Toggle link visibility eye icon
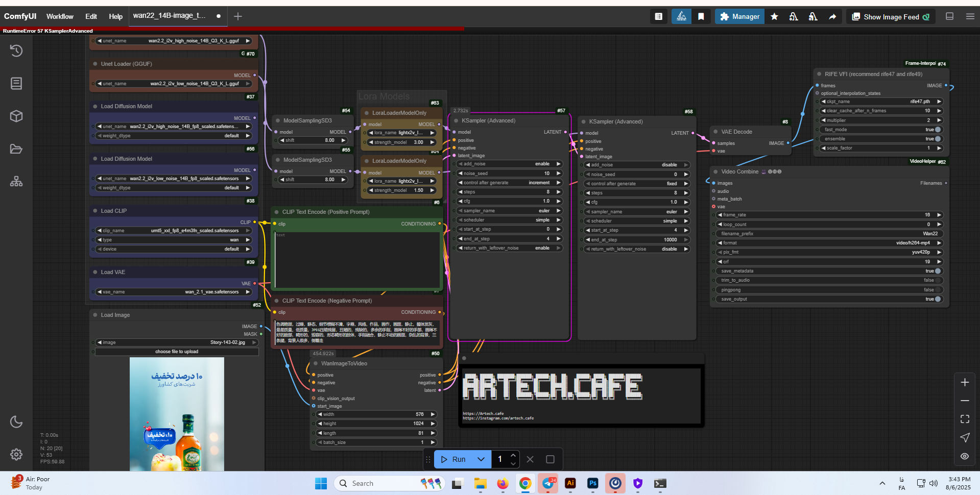This screenshot has height=495, width=980. tap(965, 456)
